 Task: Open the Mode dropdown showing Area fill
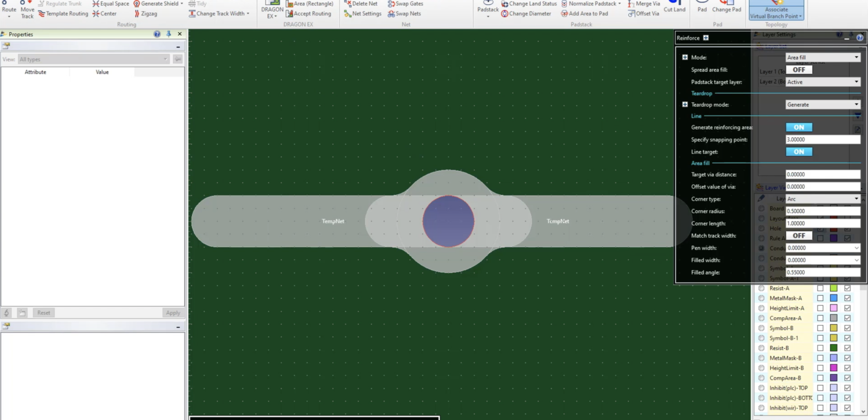click(x=823, y=57)
